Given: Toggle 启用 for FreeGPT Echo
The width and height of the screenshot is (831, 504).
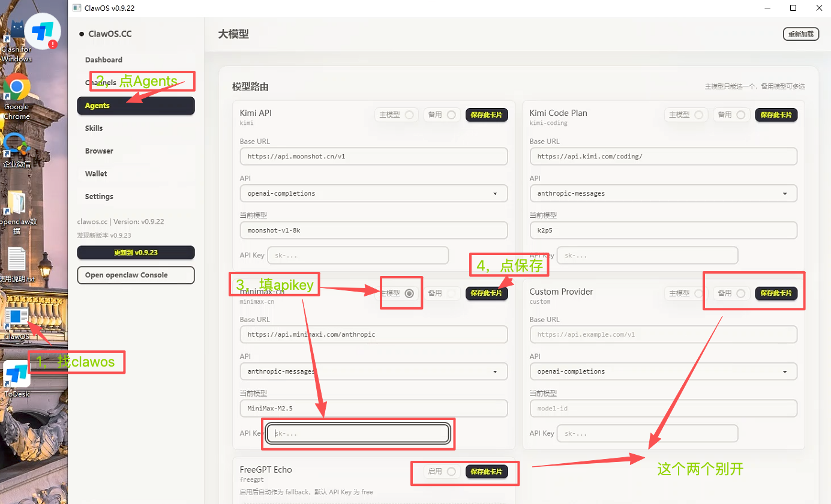Looking at the screenshot, I should click(451, 472).
